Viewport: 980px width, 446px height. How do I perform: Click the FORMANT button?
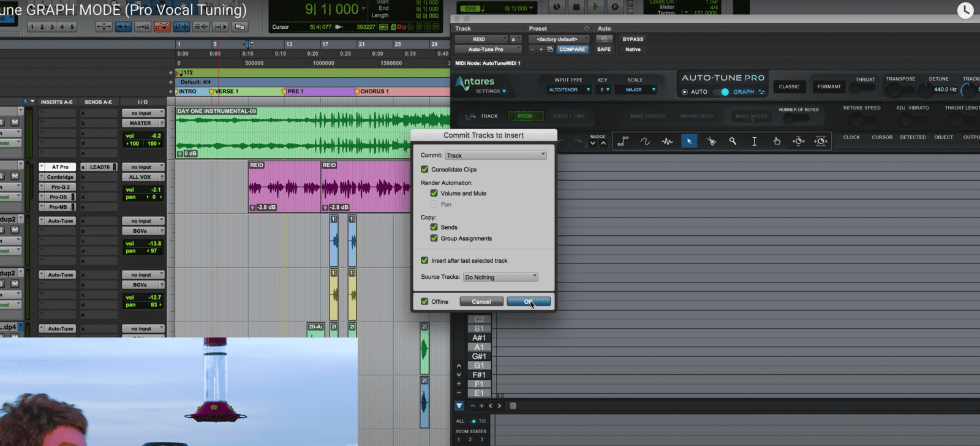tap(829, 87)
